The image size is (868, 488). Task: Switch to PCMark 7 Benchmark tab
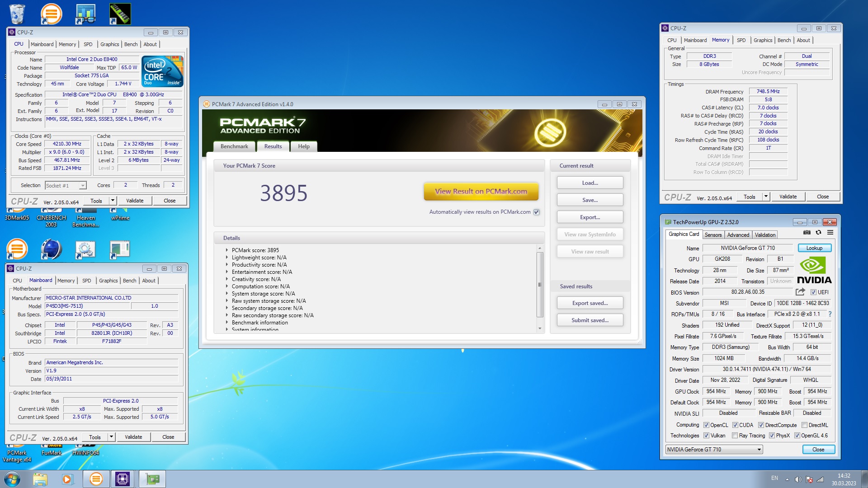(x=234, y=146)
